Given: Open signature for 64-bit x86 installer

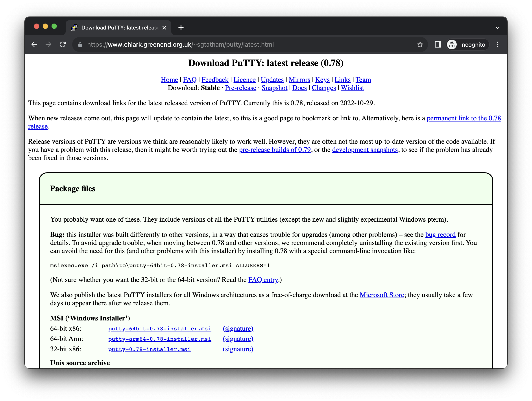Looking at the screenshot, I should tap(238, 329).
